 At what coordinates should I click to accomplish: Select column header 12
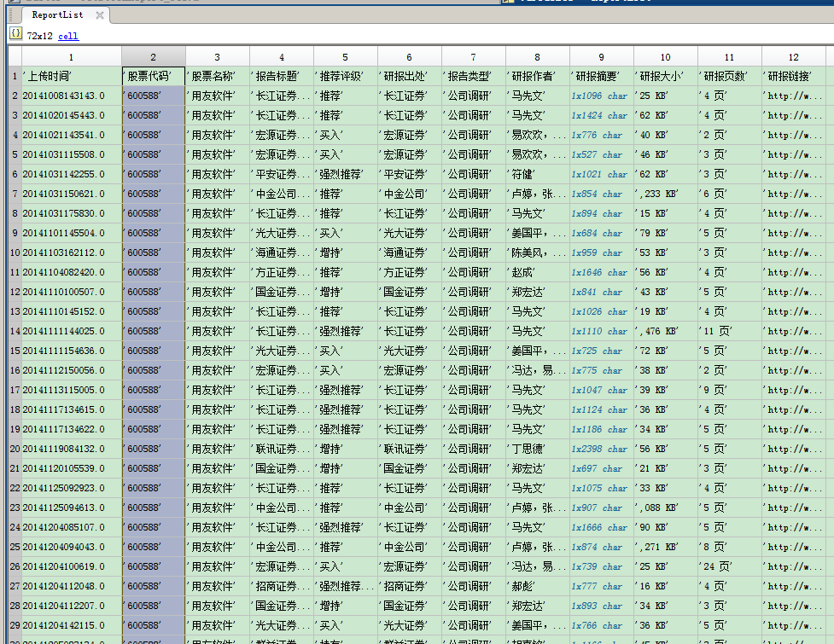click(794, 57)
